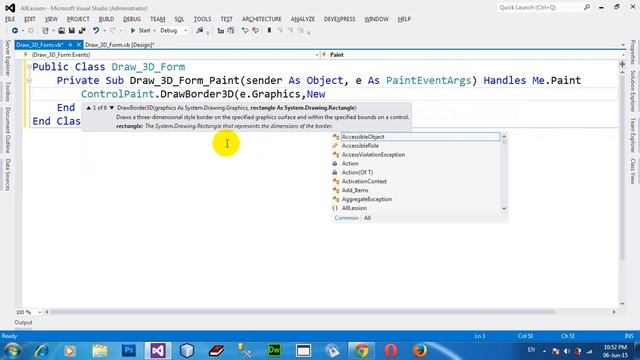The height and width of the screenshot is (360, 640).
Task: Select ActivationContext in IntelliSense list
Action: tap(416, 182)
